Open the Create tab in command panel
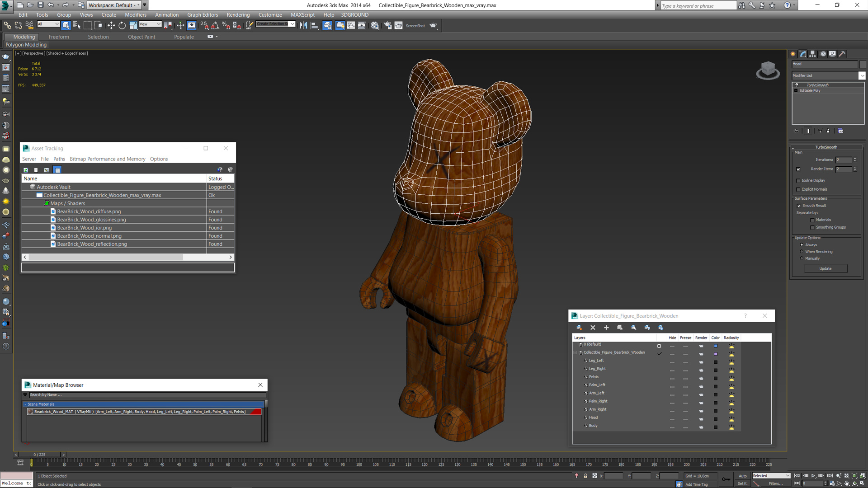868x488 pixels. pos(793,54)
